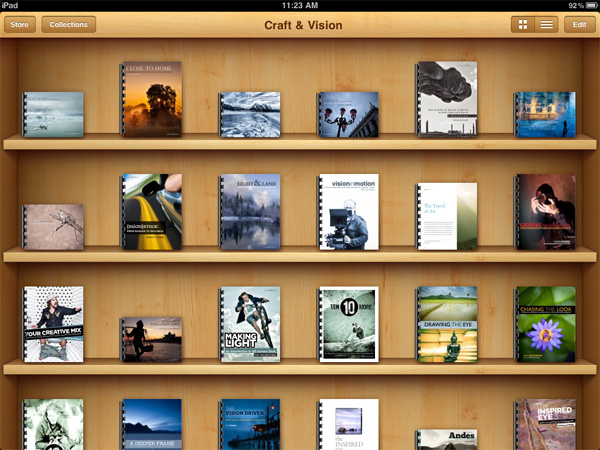600x450 pixels.
Task: Open the Store button
Action: click(20, 24)
